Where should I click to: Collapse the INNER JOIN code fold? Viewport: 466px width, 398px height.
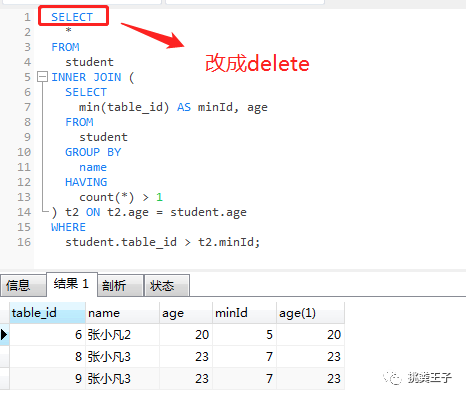tap(42, 77)
